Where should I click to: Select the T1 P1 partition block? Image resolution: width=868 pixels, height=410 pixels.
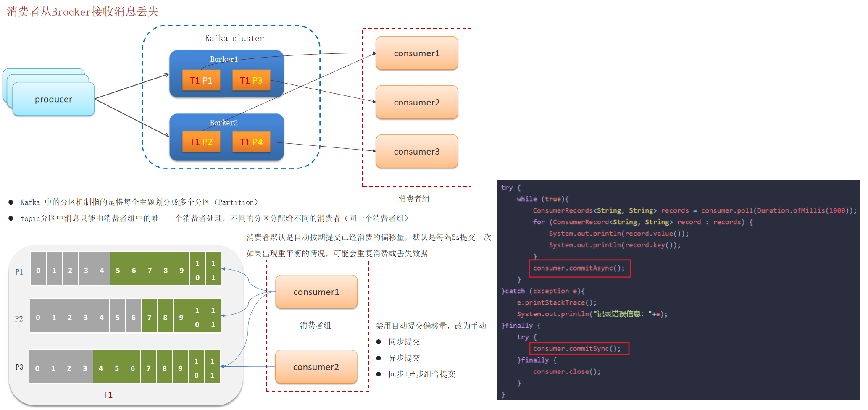click(201, 80)
